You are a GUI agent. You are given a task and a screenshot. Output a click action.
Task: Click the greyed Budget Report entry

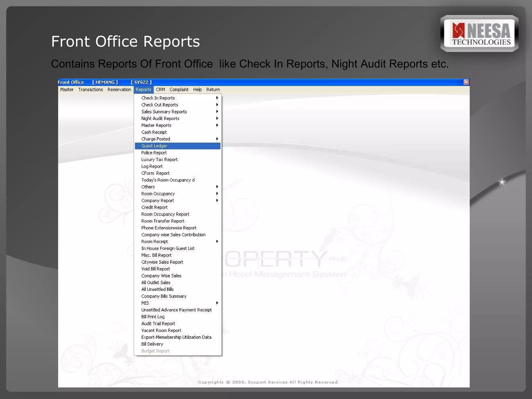[178, 351]
